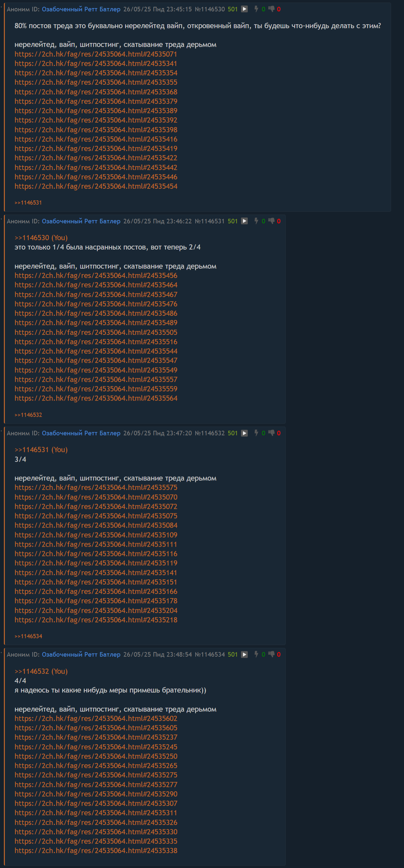The image size is (404, 868).
Task: Like post №1146534 with the lightning icon
Action: (256, 654)
